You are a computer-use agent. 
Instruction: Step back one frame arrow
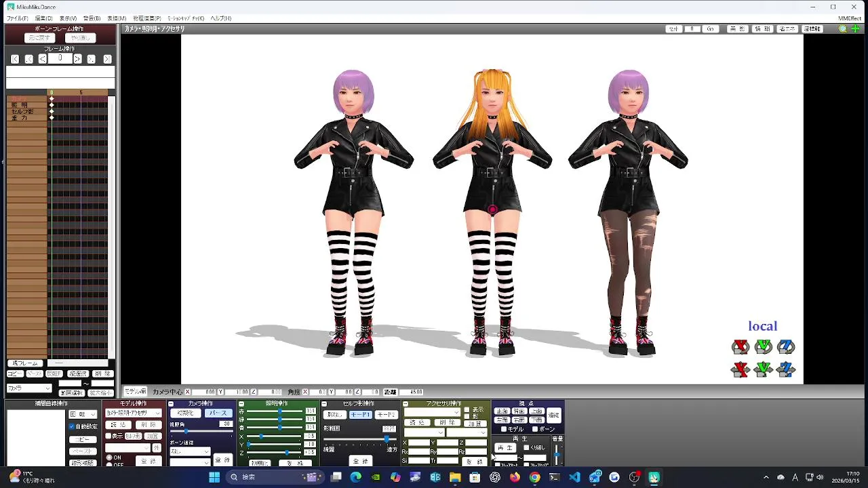point(42,59)
